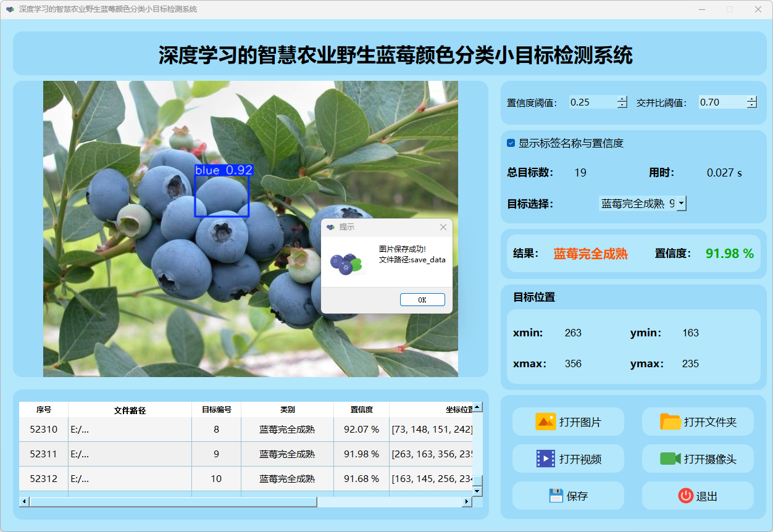Select table row with 序号 52311
The image size is (773, 532).
click(x=246, y=454)
